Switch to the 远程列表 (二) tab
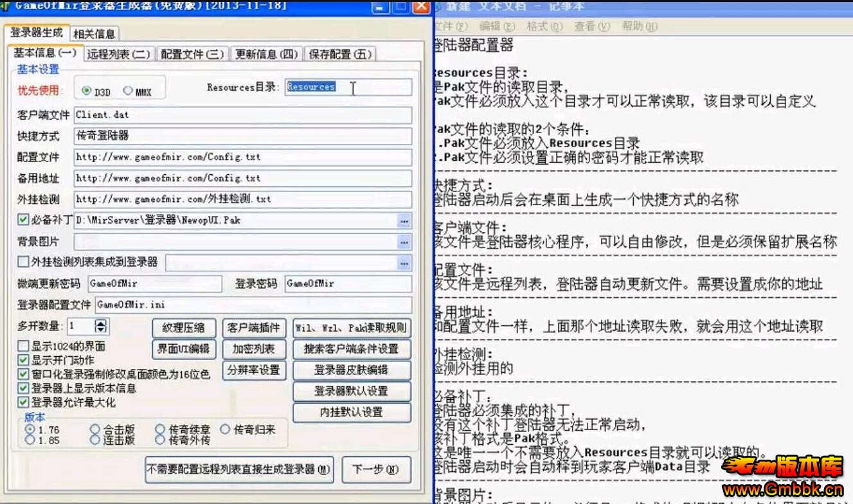853x504 pixels. pos(118,55)
